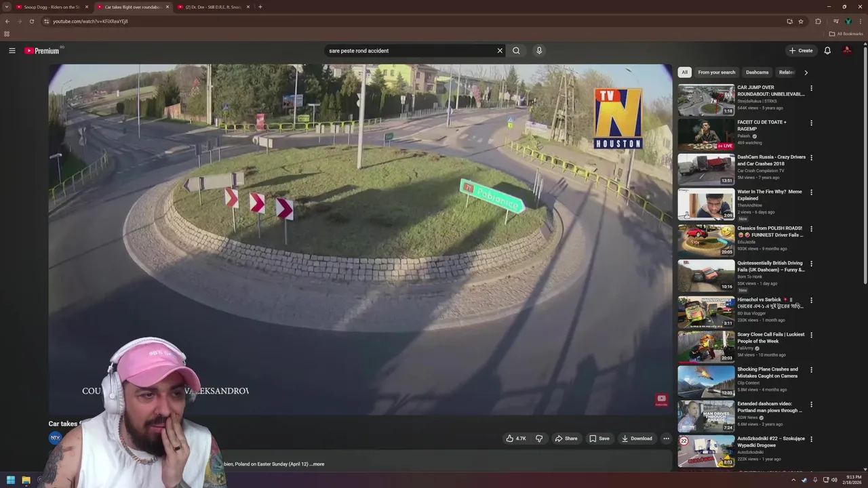The image size is (868, 488).
Task: Open the YouTube account avatar menu
Action: (847, 50)
